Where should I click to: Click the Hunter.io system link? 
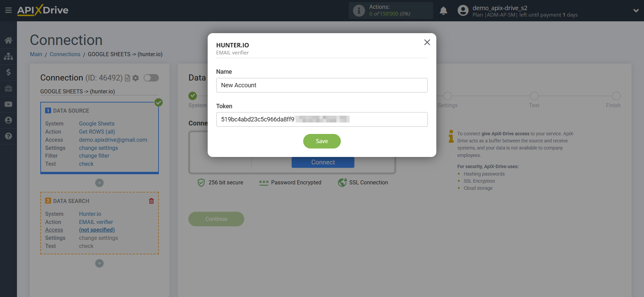coord(90,214)
